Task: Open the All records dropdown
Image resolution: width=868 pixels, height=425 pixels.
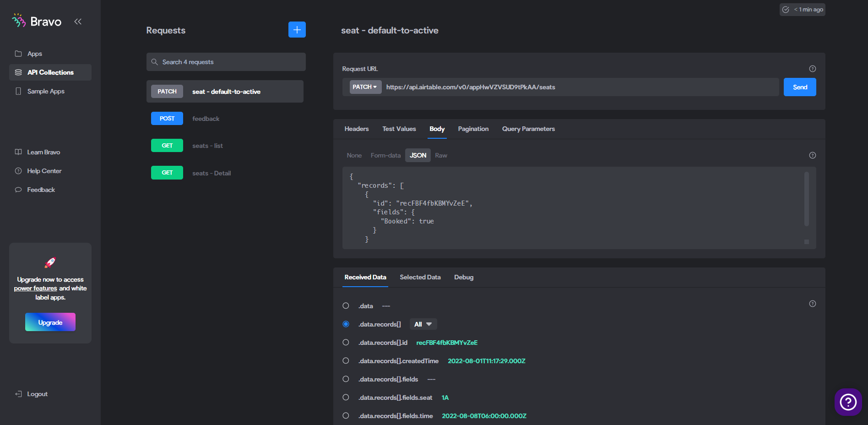Action: pyautogui.click(x=423, y=324)
